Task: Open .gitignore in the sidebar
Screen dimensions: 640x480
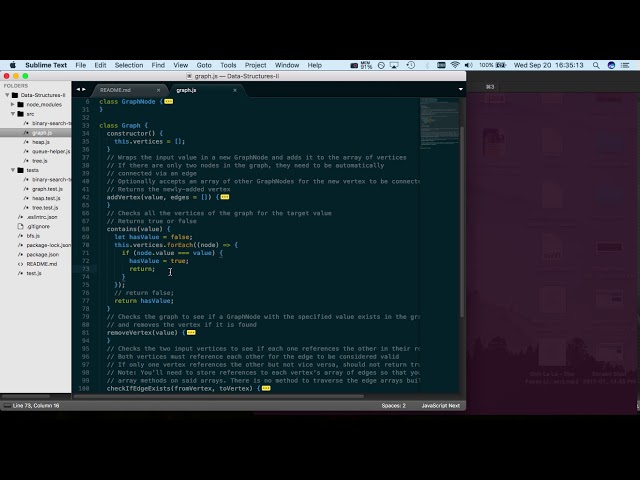Action: click(38, 227)
